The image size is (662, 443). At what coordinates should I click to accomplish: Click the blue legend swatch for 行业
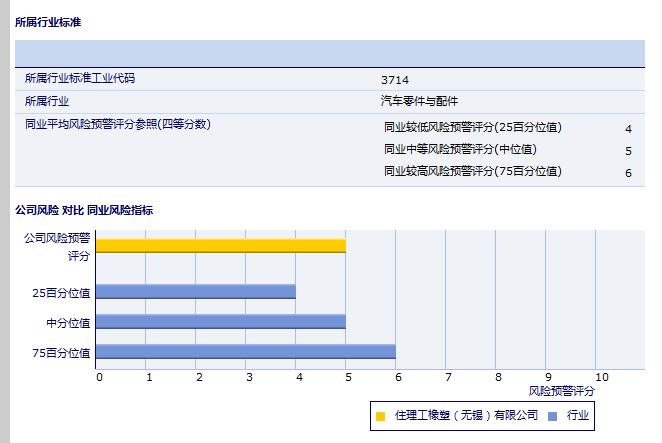tap(552, 415)
